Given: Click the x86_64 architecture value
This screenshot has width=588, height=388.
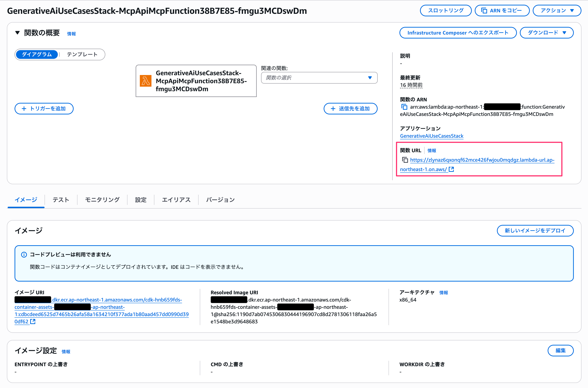Looking at the screenshot, I should coord(408,300).
